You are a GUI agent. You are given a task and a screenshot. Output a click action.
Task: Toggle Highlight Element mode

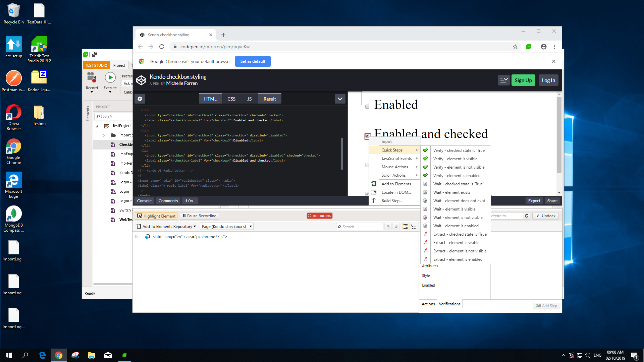156,216
